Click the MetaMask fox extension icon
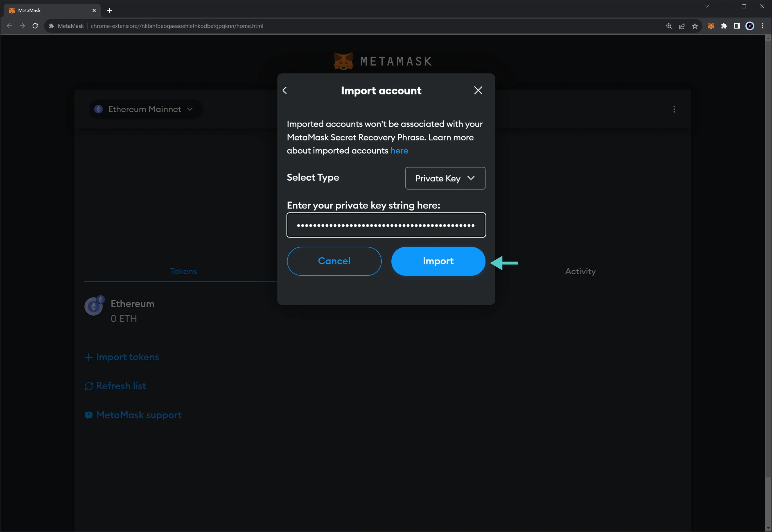772x532 pixels. point(711,26)
